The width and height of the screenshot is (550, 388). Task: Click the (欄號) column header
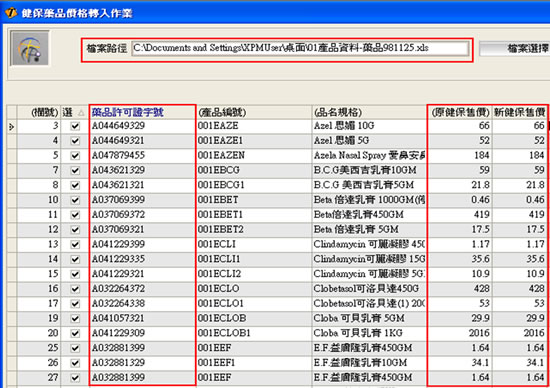pyautogui.click(x=39, y=112)
